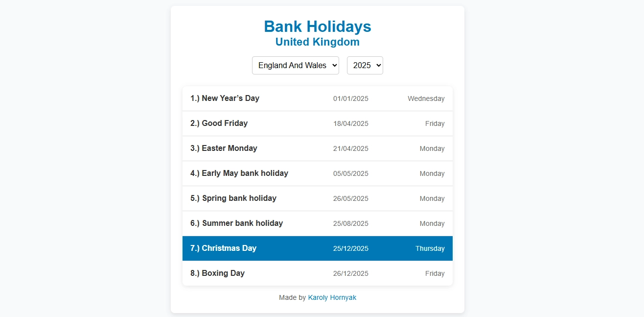
Task: Click the 18/04/2025 date text
Action: click(x=350, y=123)
